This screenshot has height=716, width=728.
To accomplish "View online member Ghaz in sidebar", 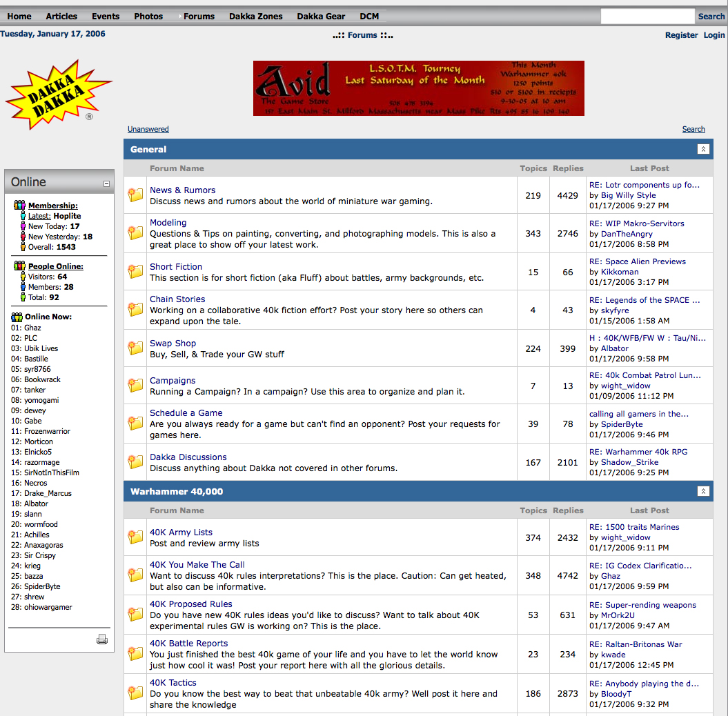I will coord(32,328).
